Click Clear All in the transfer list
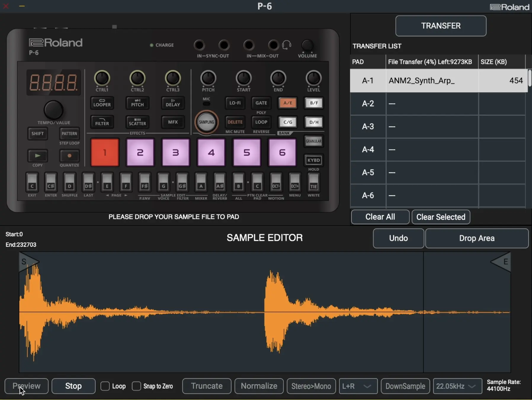The width and height of the screenshot is (532, 400). [x=380, y=217]
